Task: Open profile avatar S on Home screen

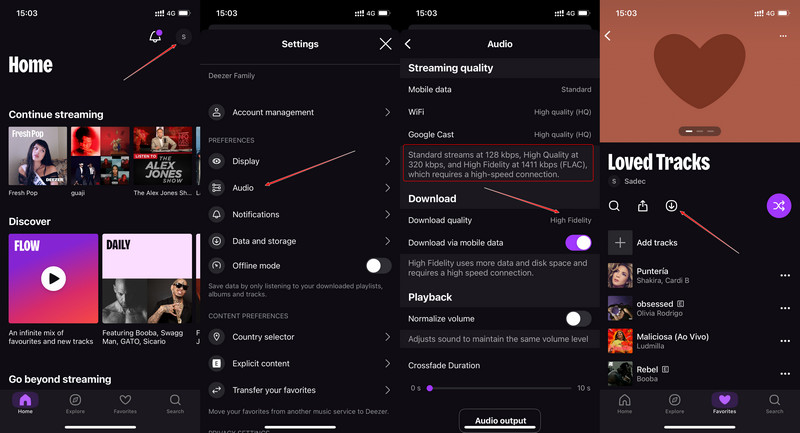Action: pyautogui.click(x=184, y=37)
